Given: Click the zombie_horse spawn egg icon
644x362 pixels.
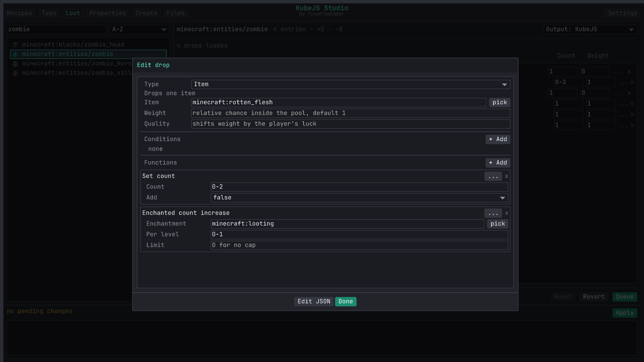Looking at the screenshot, I should pyautogui.click(x=15, y=63).
